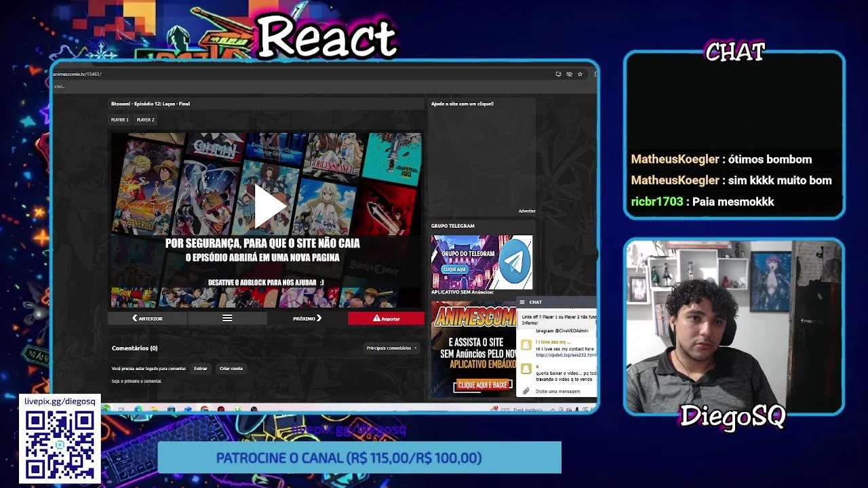The image size is (868, 488).
Task: Click the Entrar button under comments
Action: [x=201, y=369]
